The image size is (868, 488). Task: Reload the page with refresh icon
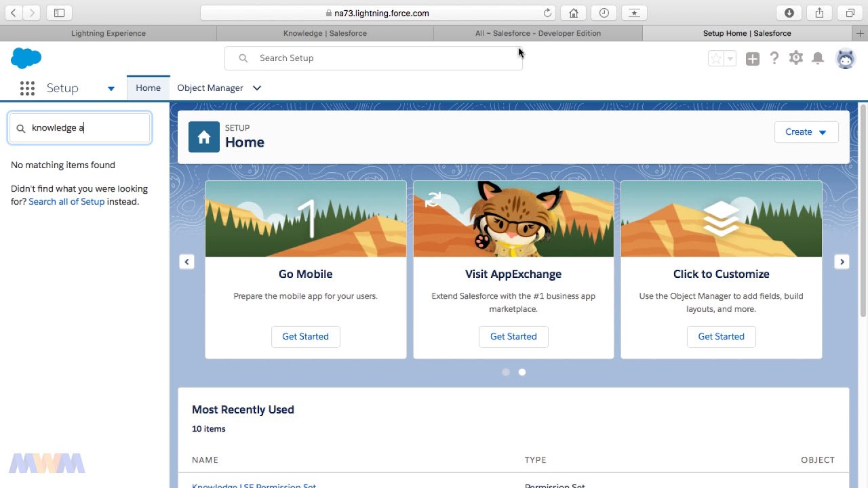click(x=547, y=13)
